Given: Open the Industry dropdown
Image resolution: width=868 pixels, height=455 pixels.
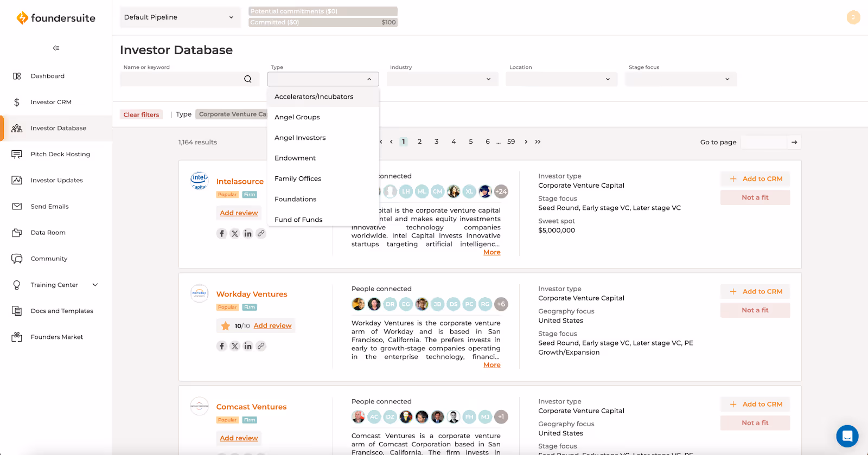Looking at the screenshot, I should (x=442, y=79).
